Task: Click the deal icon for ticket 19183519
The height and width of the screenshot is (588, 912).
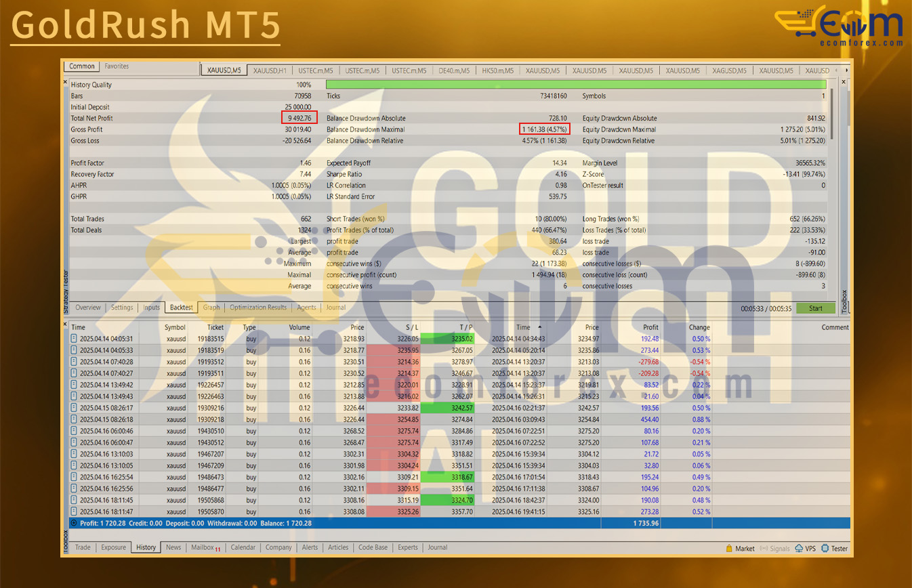Action: coord(74,350)
